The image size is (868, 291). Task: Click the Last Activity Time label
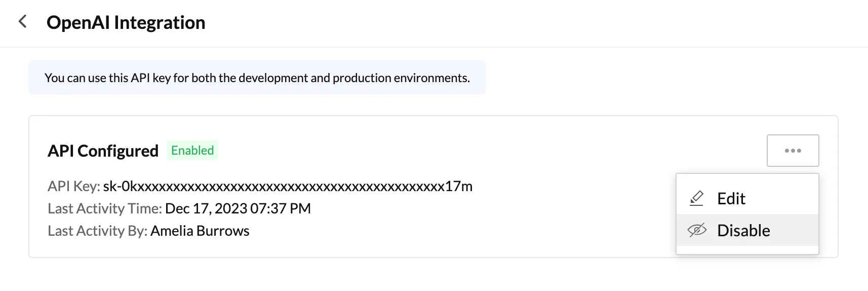click(x=105, y=208)
